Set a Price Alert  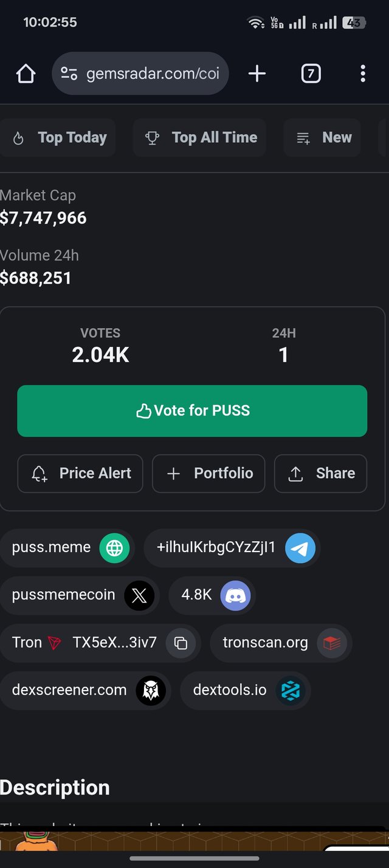tap(80, 473)
